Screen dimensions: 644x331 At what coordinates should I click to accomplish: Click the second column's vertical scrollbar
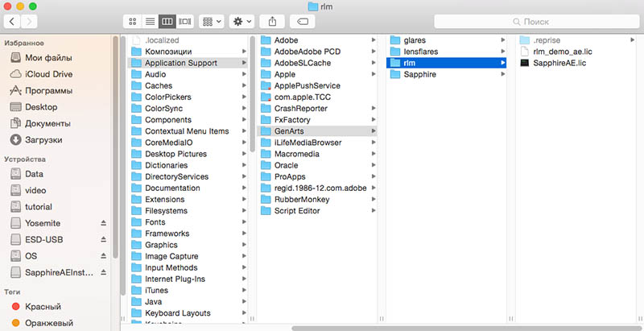[x=253, y=93]
